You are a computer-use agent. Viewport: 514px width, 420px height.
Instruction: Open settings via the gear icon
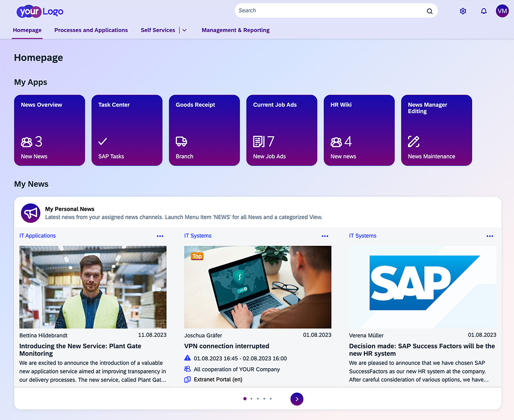coord(463,11)
